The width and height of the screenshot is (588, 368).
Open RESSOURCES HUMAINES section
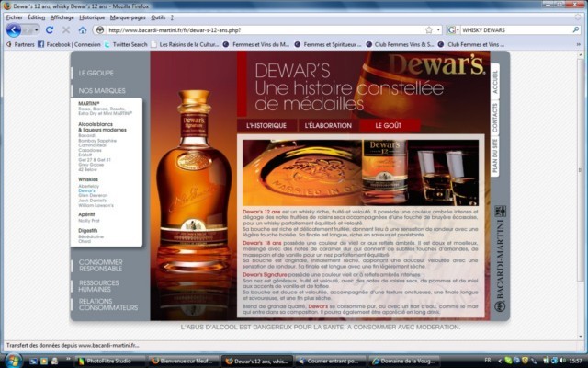[x=99, y=285]
